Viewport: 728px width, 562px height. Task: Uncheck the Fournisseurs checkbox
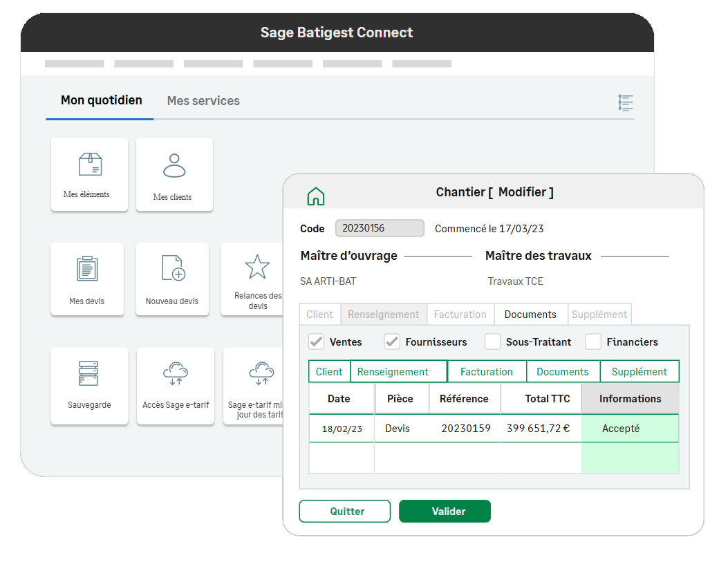[392, 341]
